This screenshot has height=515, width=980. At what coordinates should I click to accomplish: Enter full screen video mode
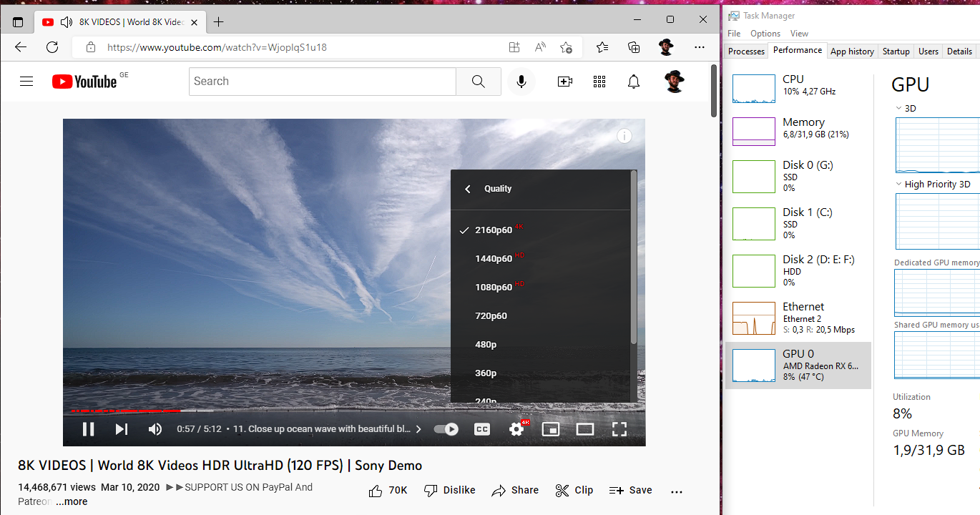[x=619, y=429]
